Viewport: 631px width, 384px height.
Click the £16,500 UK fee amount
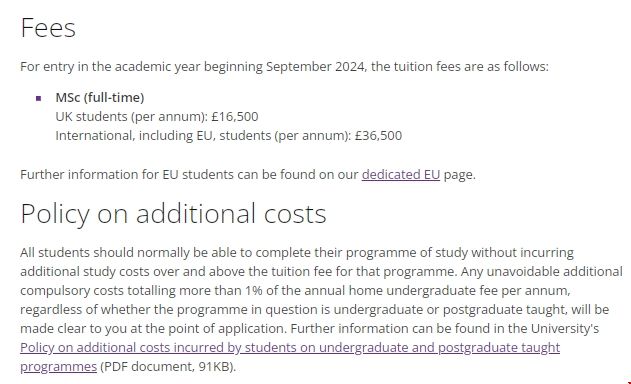point(235,117)
